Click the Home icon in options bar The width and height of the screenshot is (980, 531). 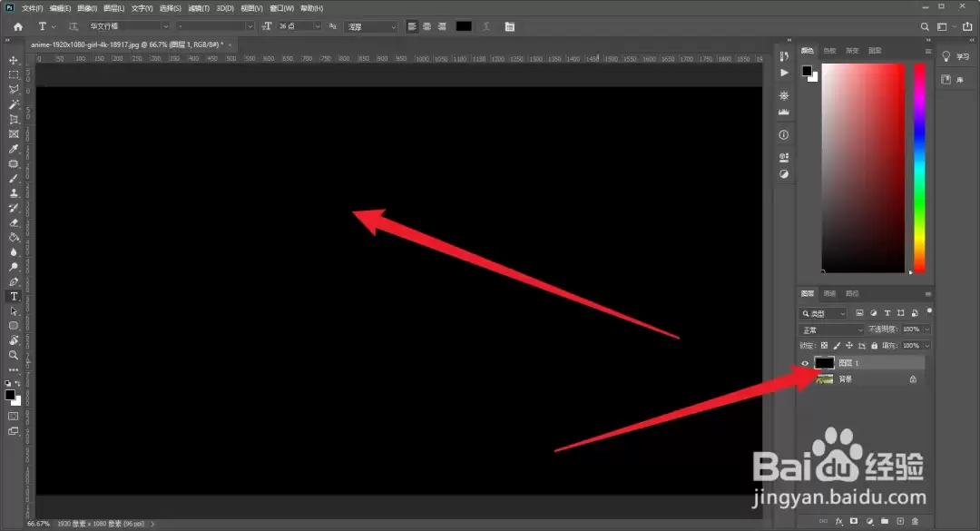click(18, 27)
